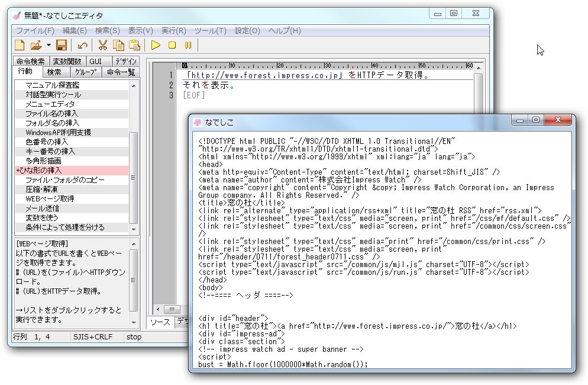The image size is (588, 385).
Task: Select 色番号の挿入 list item
Action: click(x=72, y=142)
